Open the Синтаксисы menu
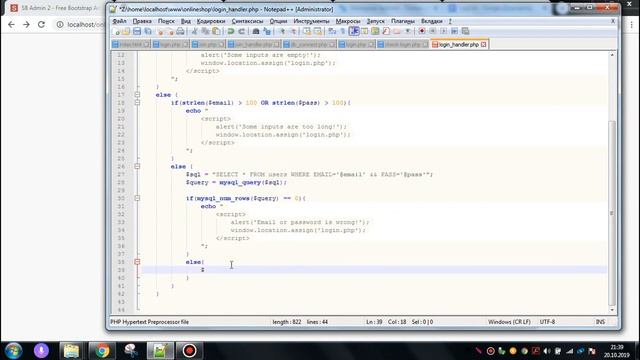Viewport: 640px width, 360px height. (247, 21)
